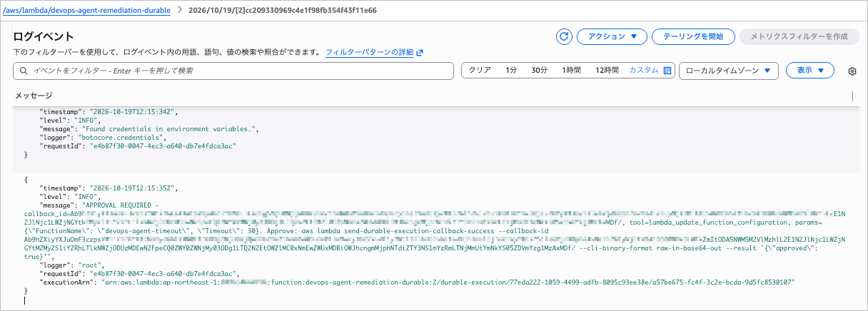Click log stream name 2026/10/19/[2]cc209330969c4e1f98fb354f43f11e66
The image size is (868, 311).
tap(282, 11)
